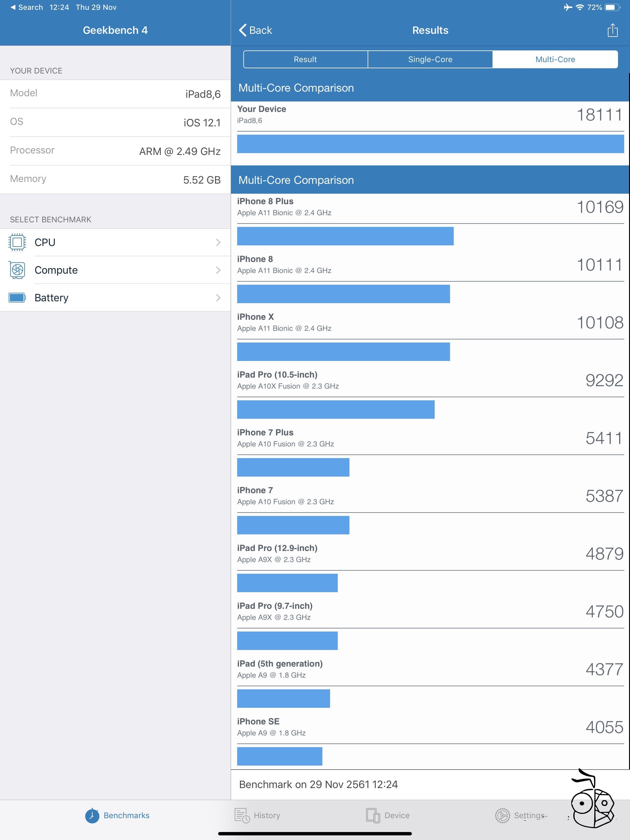This screenshot has height=840, width=630.
Task: Switch to the Single-Core tab
Action: pyautogui.click(x=430, y=59)
